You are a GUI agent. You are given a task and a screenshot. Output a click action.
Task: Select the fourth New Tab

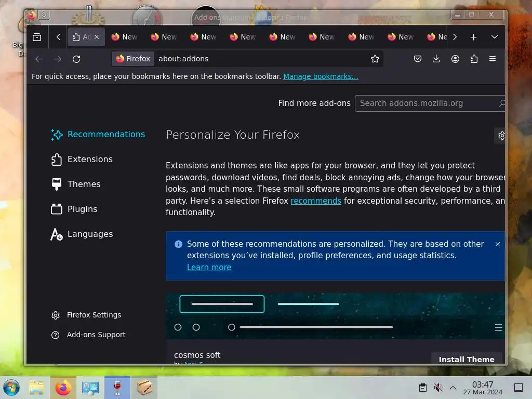tap(243, 37)
